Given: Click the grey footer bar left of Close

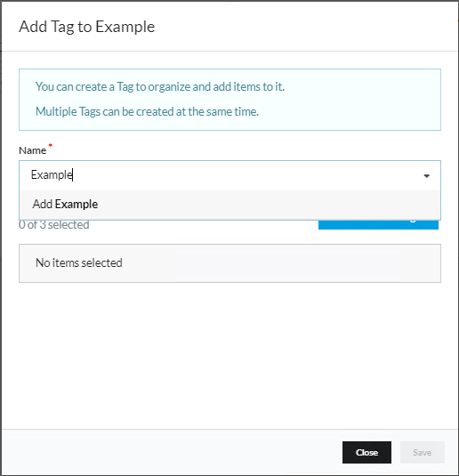Looking at the screenshot, I should 170,452.
